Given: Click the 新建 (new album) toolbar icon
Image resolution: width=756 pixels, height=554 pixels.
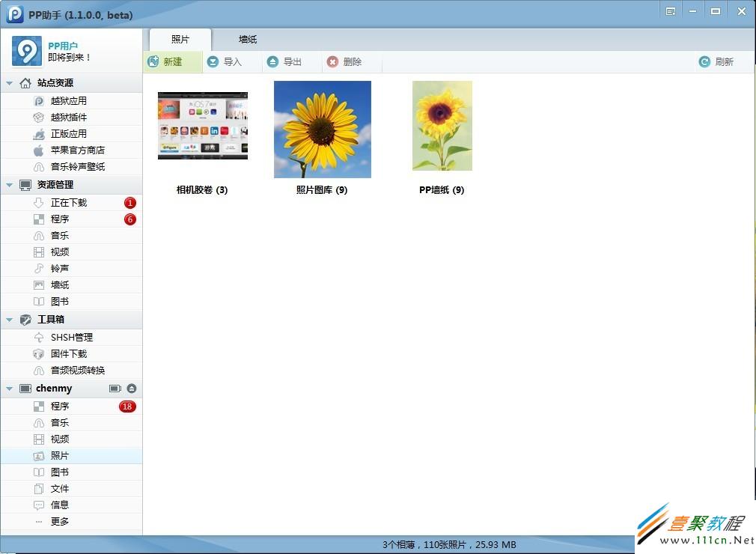Looking at the screenshot, I should tap(153, 61).
